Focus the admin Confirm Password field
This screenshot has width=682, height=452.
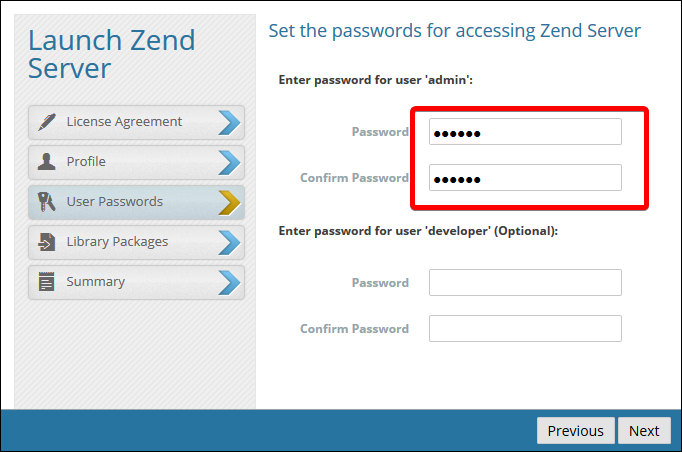525,178
